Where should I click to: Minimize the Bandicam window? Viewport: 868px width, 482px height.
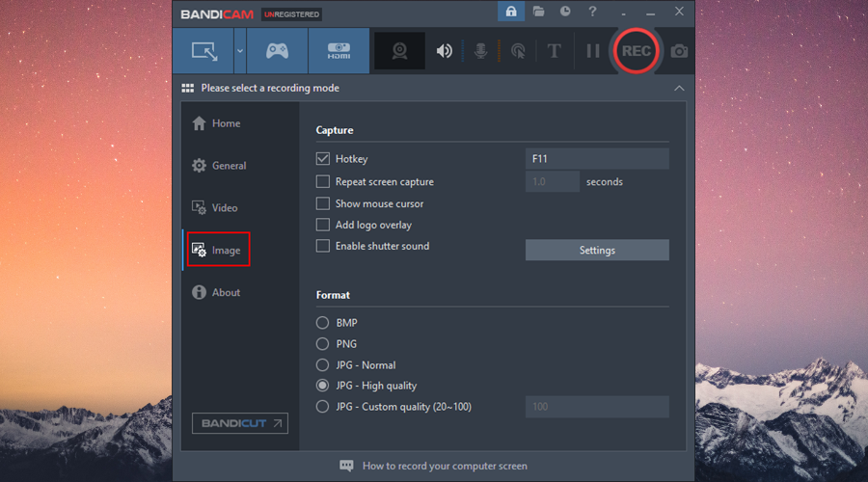pyautogui.click(x=650, y=13)
